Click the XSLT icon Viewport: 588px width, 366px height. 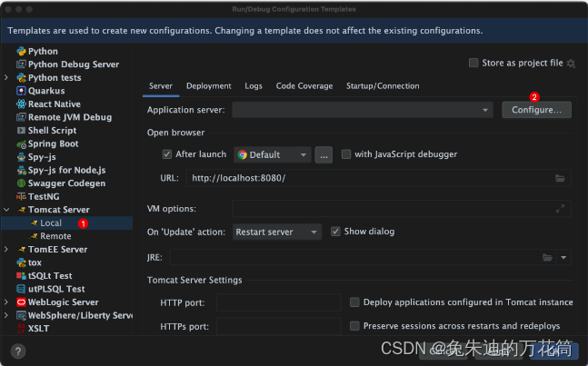coord(22,329)
